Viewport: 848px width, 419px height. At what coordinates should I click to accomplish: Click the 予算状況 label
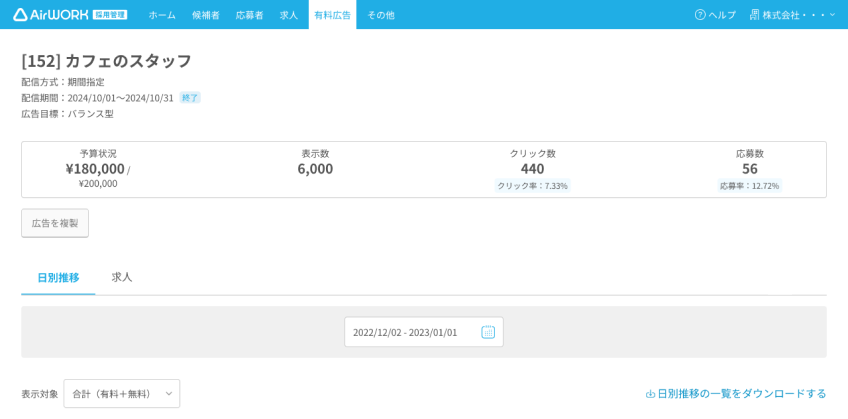click(98, 154)
